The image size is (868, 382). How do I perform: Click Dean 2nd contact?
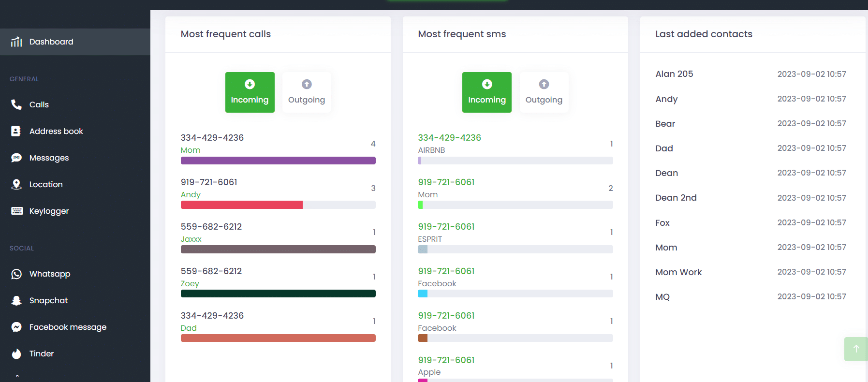point(676,198)
